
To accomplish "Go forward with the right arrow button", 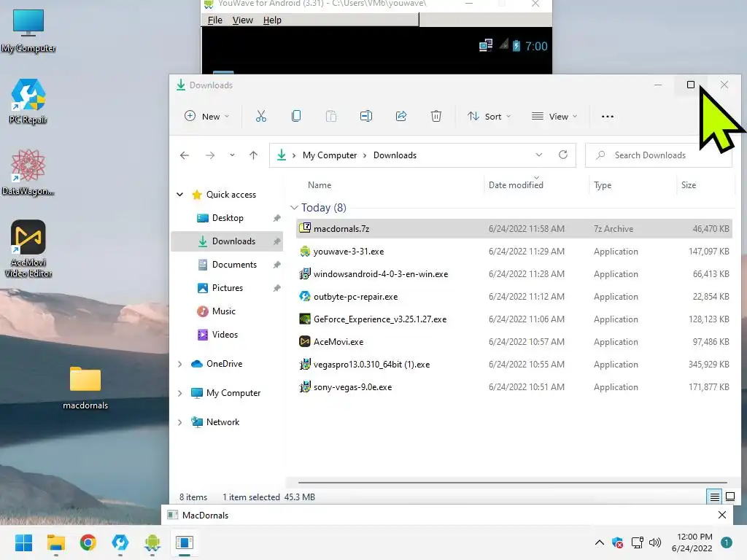I will point(210,155).
